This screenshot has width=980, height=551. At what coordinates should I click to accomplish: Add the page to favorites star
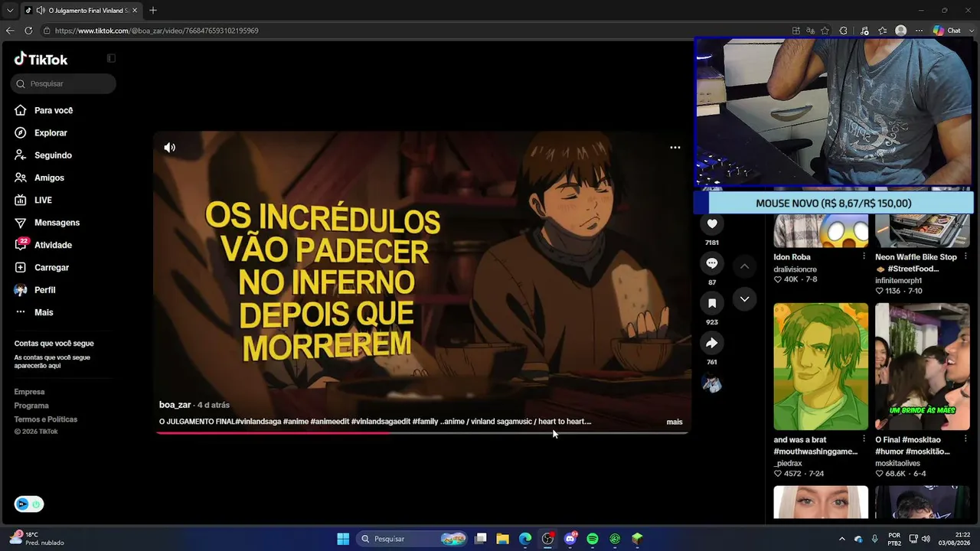(x=825, y=31)
